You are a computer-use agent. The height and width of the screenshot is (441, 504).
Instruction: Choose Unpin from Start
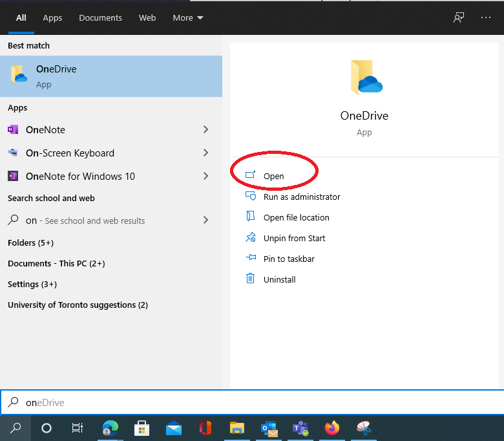pos(294,238)
